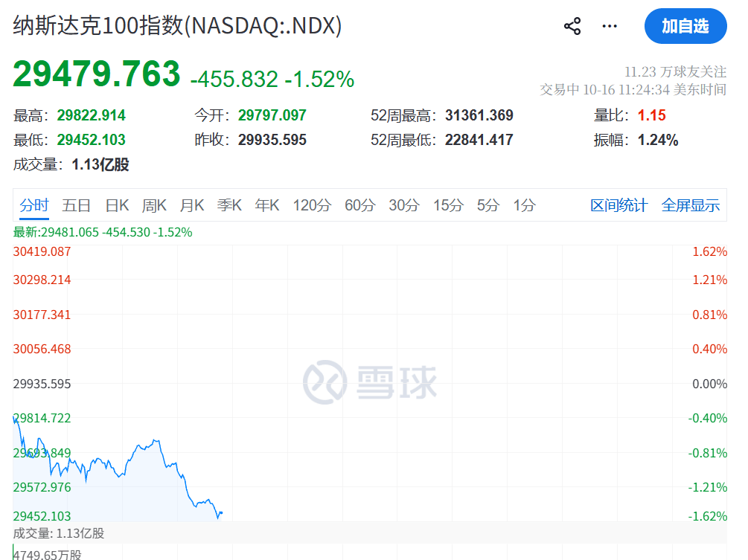Click the 昨收 value 29935.595 in the stats

(272, 140)
